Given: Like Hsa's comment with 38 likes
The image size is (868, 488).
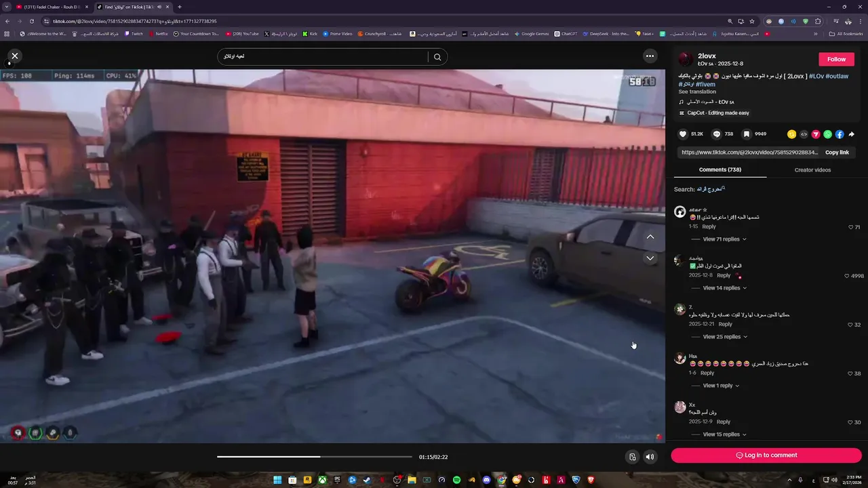Looking at the screenshot, I should click(x=850, y=373).
